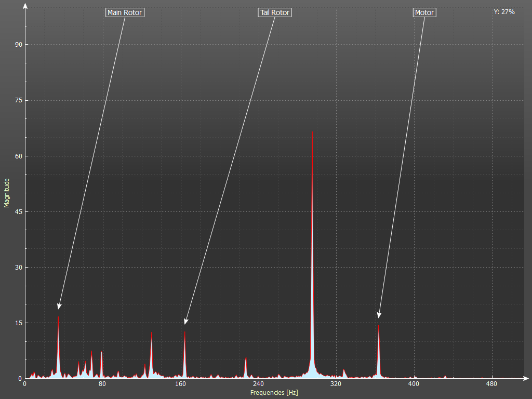The width and height of the screenshot is (532, 399).
Task: Click the Frequencies [Hz] axis title
Action: pyautogui.click(x=274, y=393)
